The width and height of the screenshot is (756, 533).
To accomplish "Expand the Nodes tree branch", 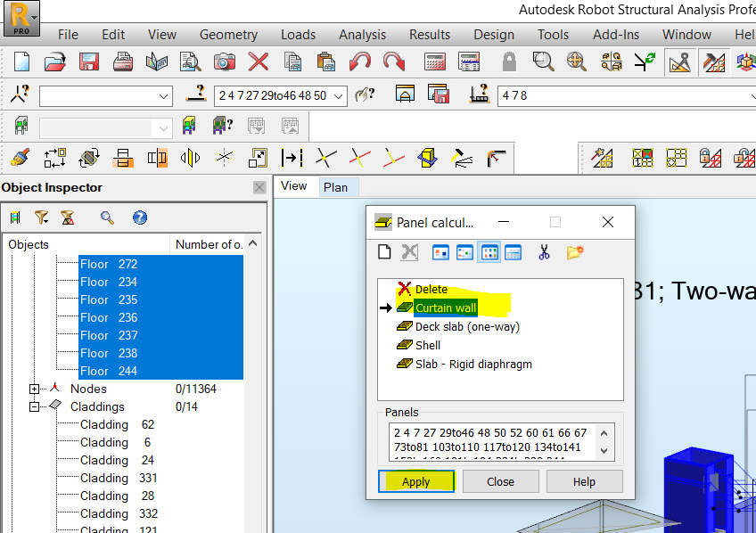I will (34, 389).
